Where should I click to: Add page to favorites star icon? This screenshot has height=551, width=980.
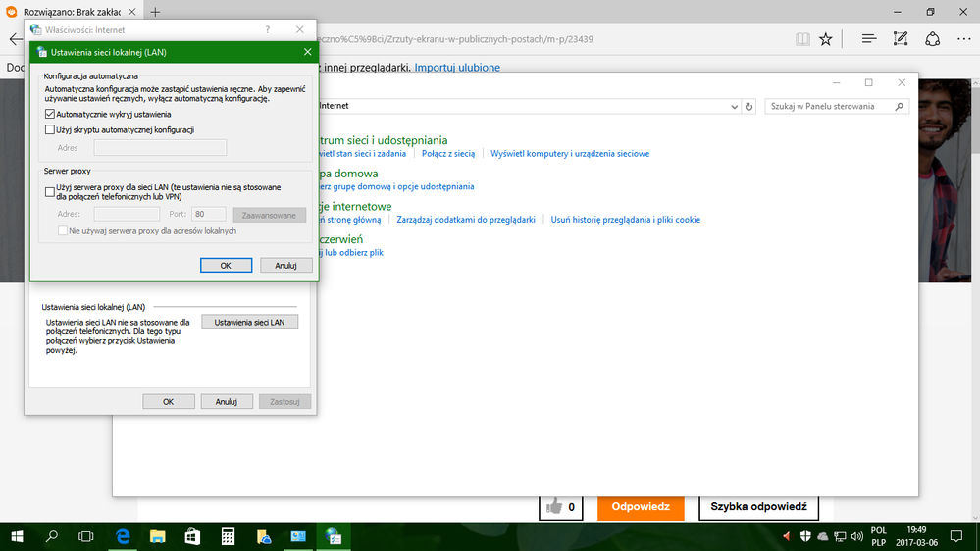[x=826, y=39]
